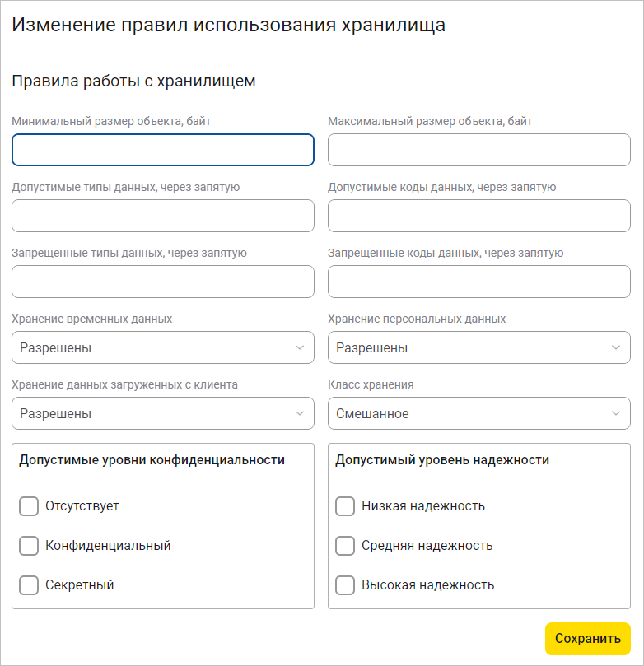Select the Максимальный размер объекта field

tap(478, 150)
